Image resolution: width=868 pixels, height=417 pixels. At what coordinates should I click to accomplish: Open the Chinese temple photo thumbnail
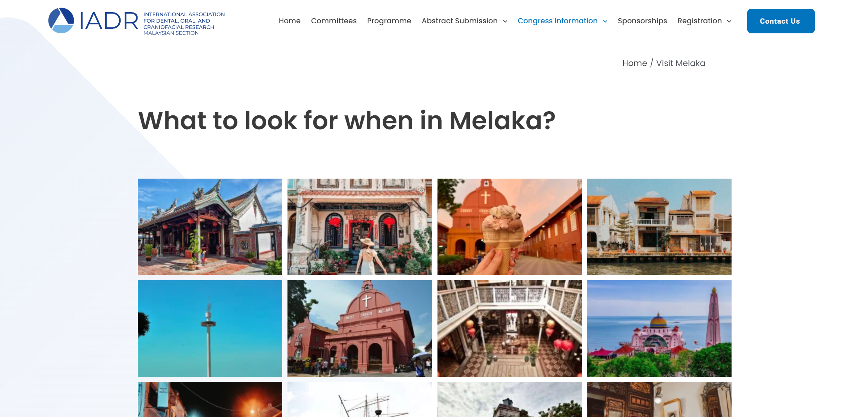[210, 227]
